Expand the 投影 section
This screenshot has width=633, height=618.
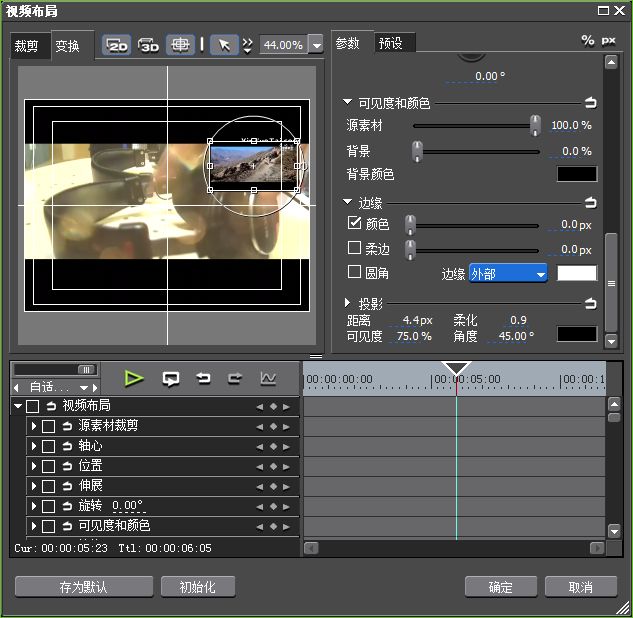[x=348, y=303]
